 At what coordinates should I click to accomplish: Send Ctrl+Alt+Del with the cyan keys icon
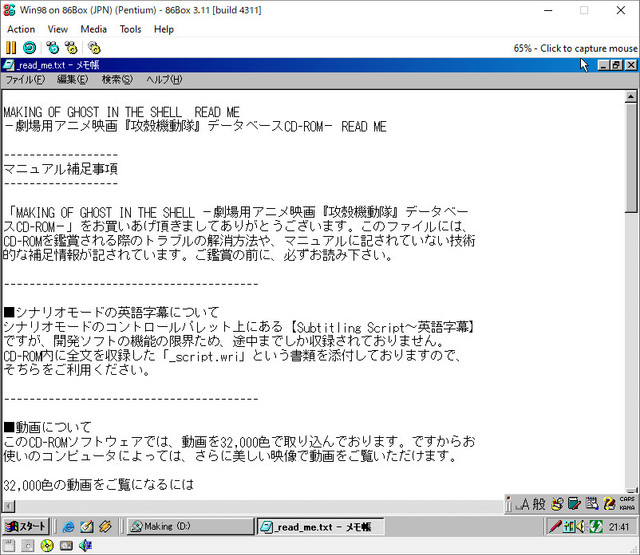tap(52, 48)
